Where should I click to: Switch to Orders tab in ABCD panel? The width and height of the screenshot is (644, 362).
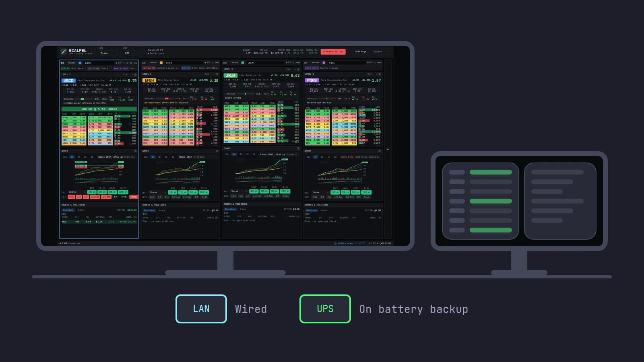click(x=81, y=210)
